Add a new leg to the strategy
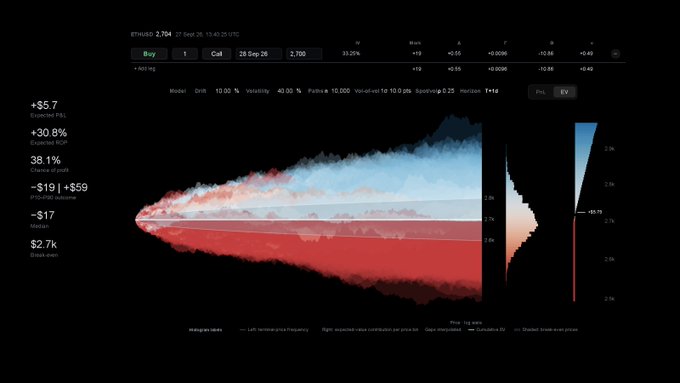 tap(145, 69)
